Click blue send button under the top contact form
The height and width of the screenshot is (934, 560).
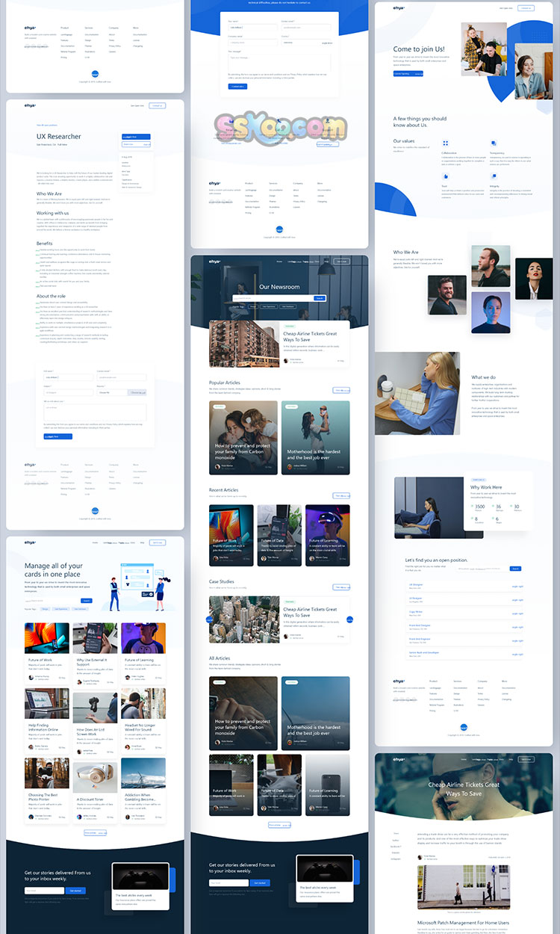(237, 87)
